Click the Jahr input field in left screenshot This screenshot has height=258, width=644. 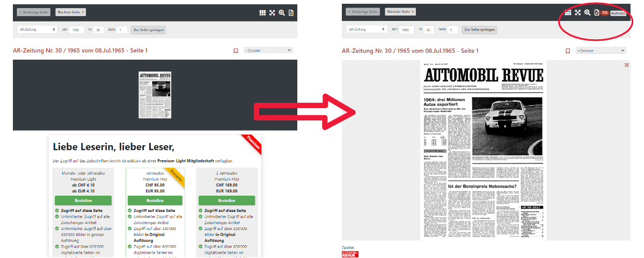pyautogui.click(x=76, y=30)
